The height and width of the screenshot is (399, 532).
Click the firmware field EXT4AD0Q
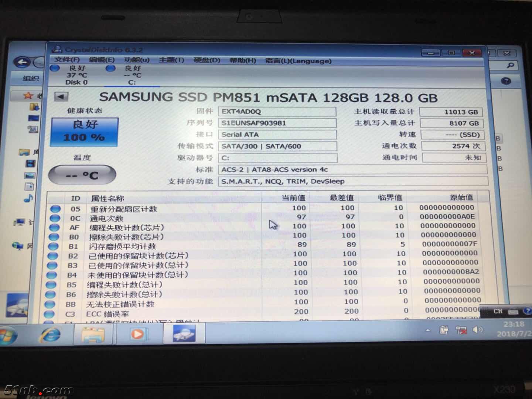click(277, 112)
